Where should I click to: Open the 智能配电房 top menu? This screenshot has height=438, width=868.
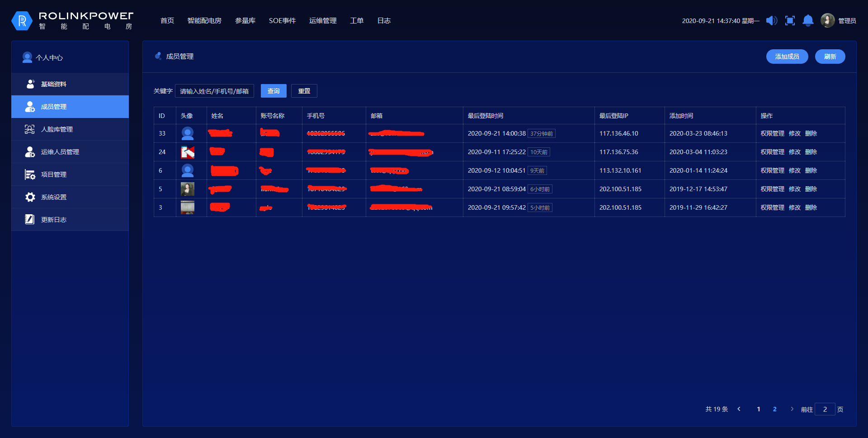coord(204,21)
